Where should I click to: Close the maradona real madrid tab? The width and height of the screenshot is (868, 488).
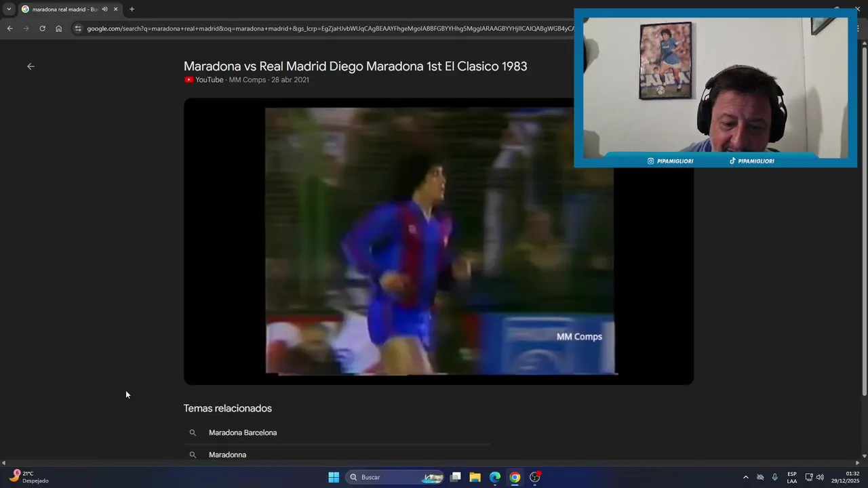click(x=115, y=9)
